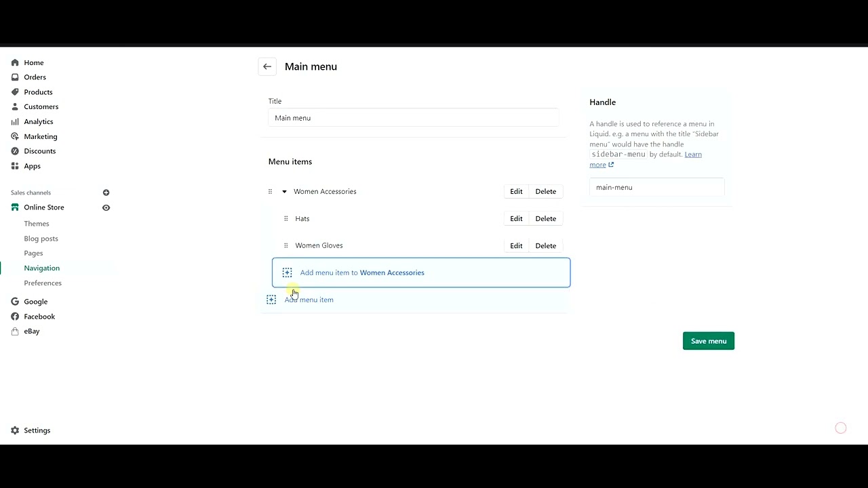Click the Settings gear icon
Viewport: 868px width, 488px height.
pos(15,430)
